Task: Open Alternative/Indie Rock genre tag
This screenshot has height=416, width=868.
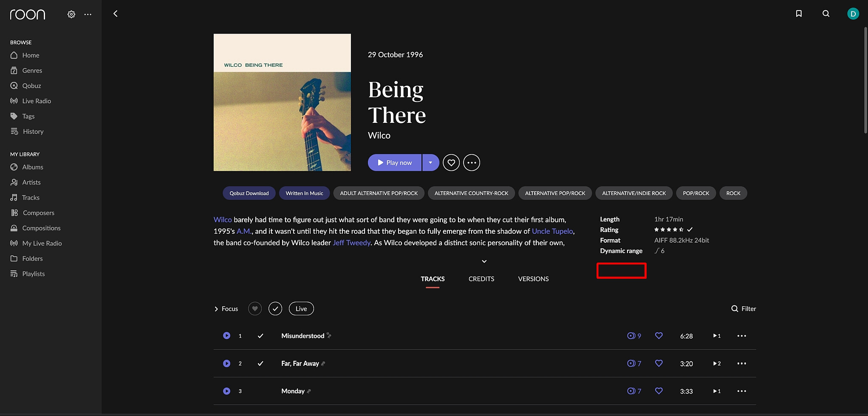Action: tap(634, 193)
